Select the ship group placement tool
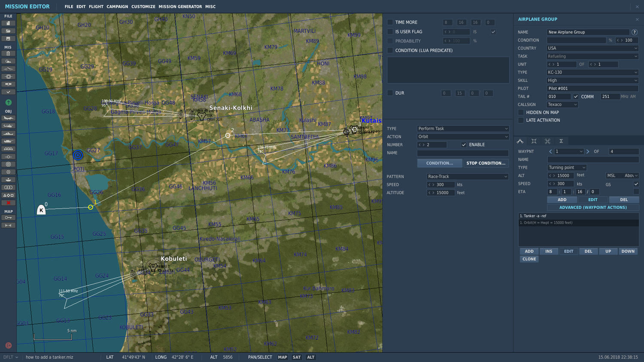This screenshot has width=644, height=362. [x=8, y=134]
